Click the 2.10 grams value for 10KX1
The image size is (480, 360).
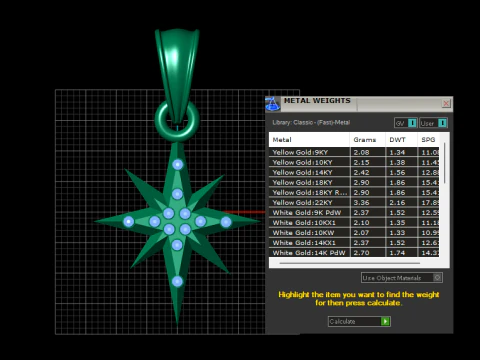[x=361, y=222]
